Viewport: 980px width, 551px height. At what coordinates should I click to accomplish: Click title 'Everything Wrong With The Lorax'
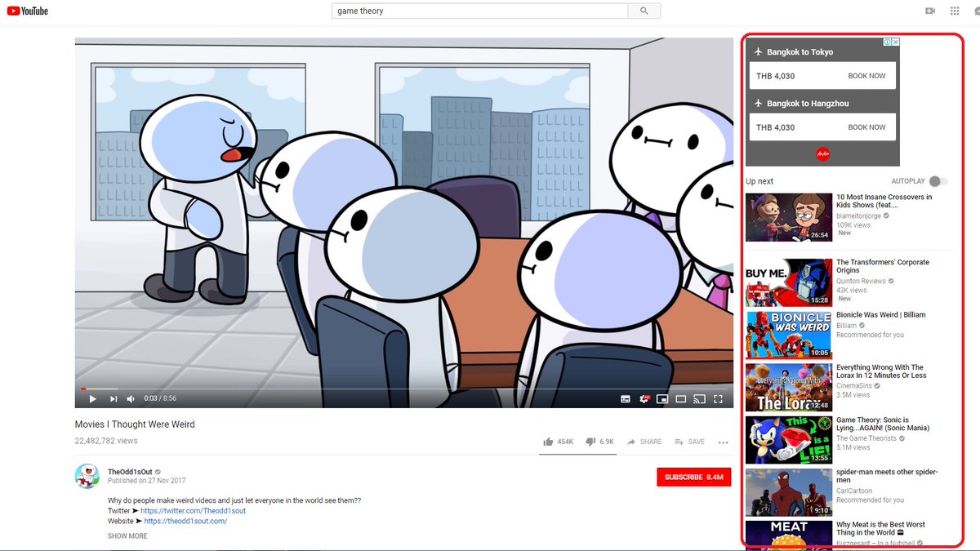[x=881, y=371]
